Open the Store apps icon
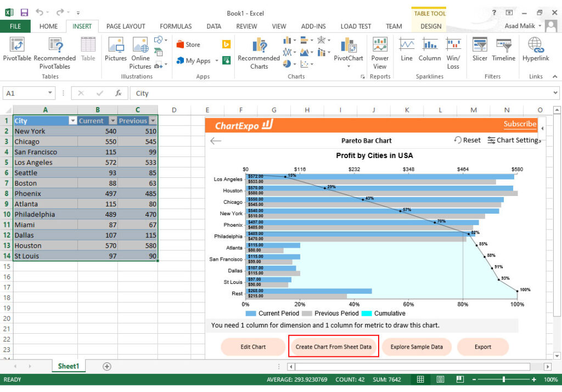This screenshot has height=392, width=562. click(x=189, y=44)
